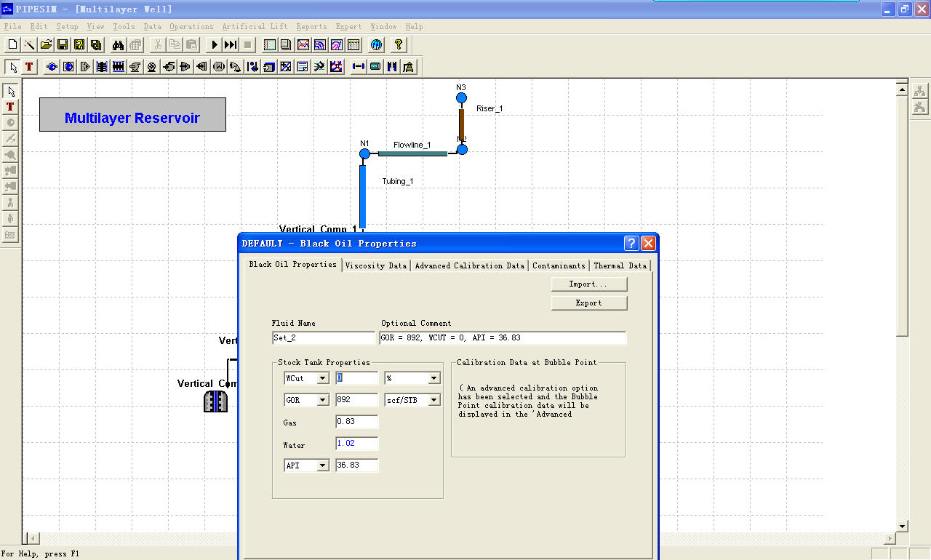Click the Gas specific gravity field 0.83

[357, 422]
